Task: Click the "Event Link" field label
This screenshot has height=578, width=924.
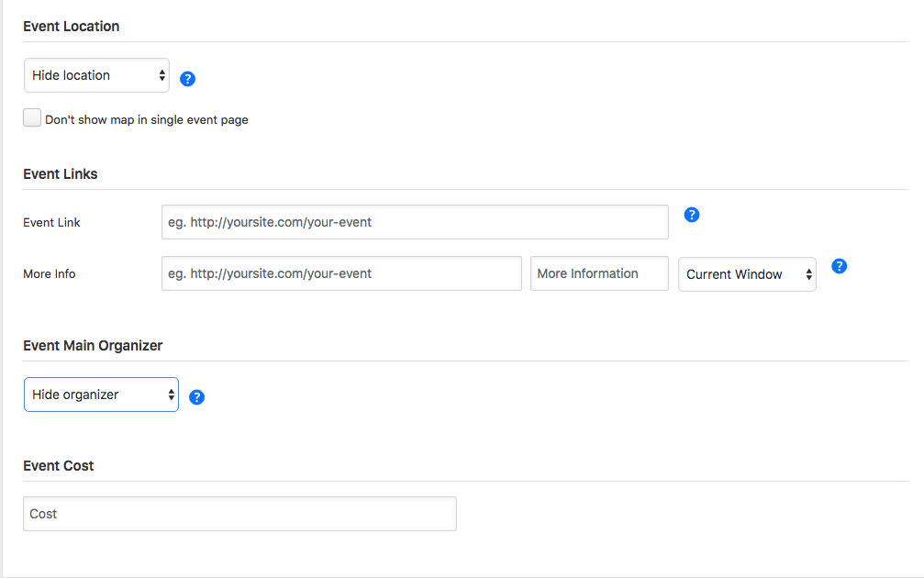Action: point(52,222)
